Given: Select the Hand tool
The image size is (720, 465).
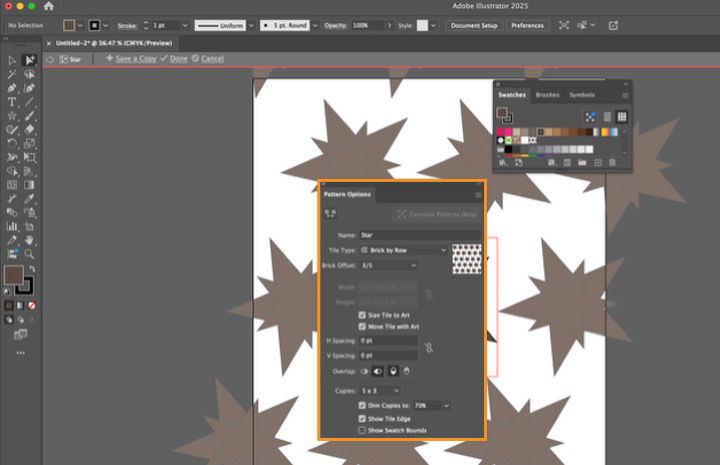Looking at the screenshot, I should click(29, 240).
